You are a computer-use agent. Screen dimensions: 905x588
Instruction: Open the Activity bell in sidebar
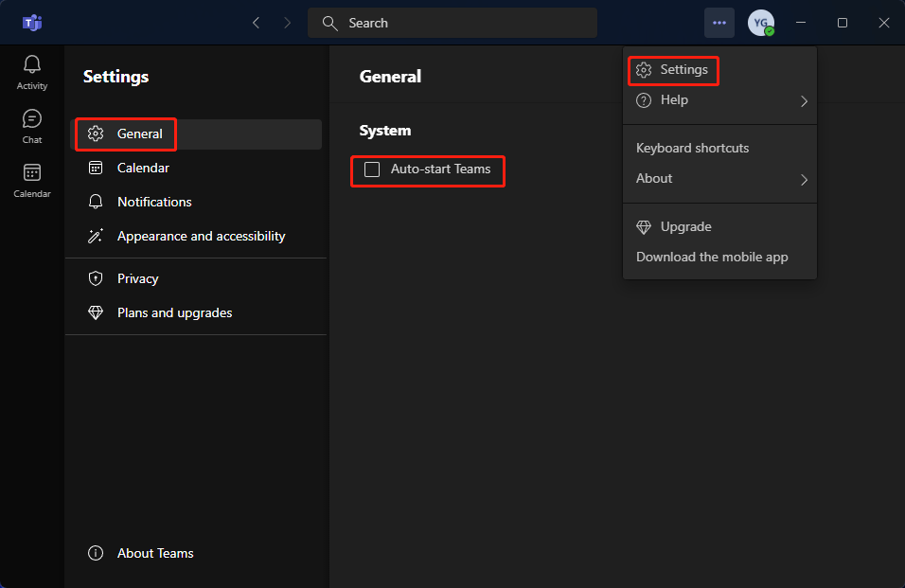click(x=32, y=73)
